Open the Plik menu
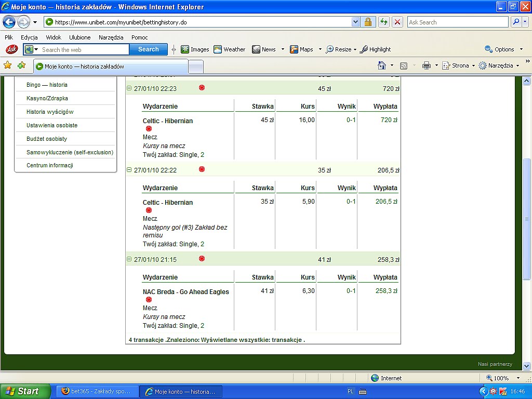 click(x=9, y=37)
